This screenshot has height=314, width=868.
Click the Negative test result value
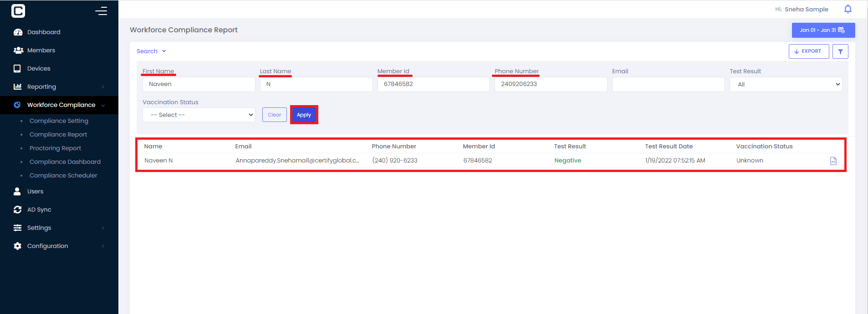567,161
